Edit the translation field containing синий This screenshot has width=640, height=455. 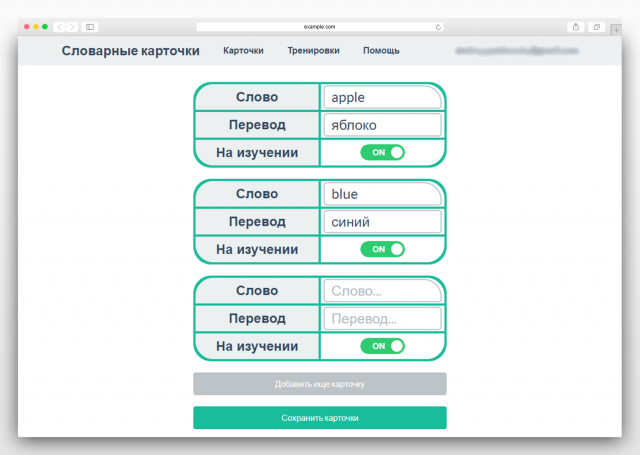point(382,222)
